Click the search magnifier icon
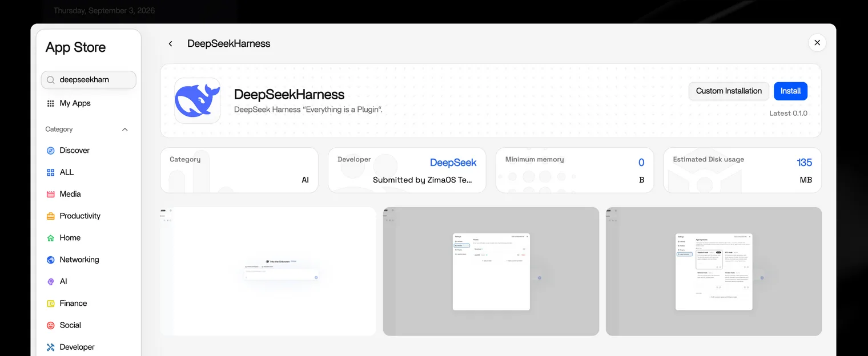Image resolution: width=868 pixels, height=356 pixels. pyautogui.click(x=51, y=80)
